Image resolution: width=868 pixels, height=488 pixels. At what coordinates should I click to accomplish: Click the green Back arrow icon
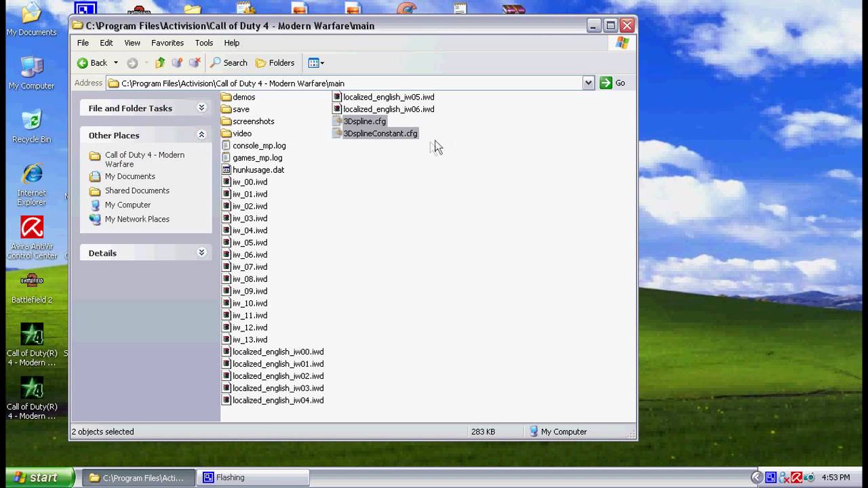pyautogui.click(x=83, y=63)
